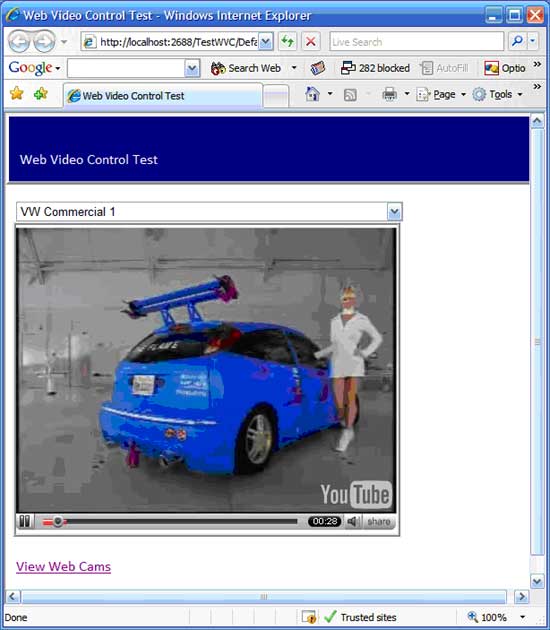
Task: Expand the Google search field dropdown
Action: click(192, 68)
